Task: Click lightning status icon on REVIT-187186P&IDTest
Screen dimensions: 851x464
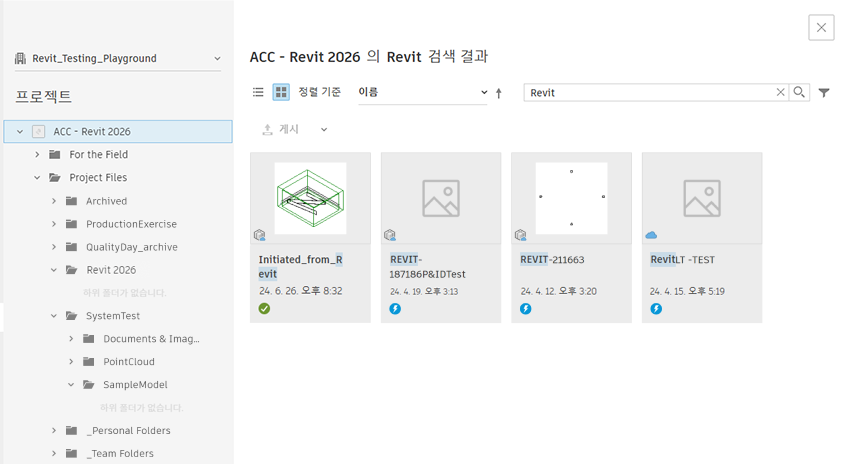Action: click(395, 309)
